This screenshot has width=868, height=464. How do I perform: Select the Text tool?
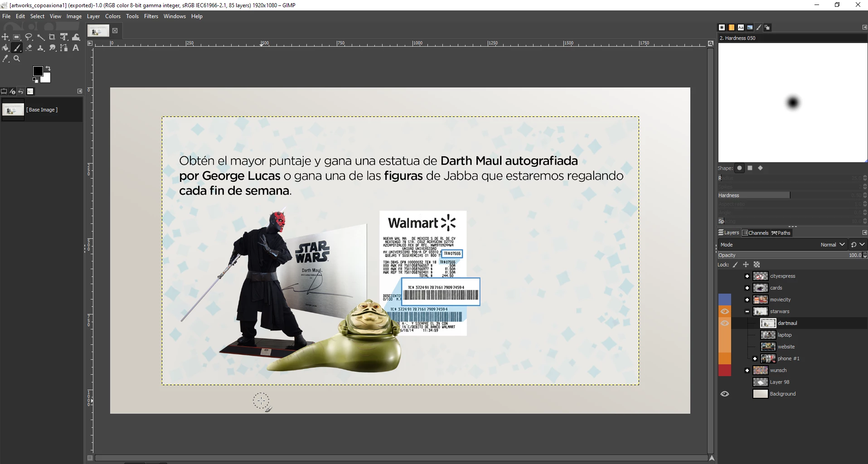point(76,48)
